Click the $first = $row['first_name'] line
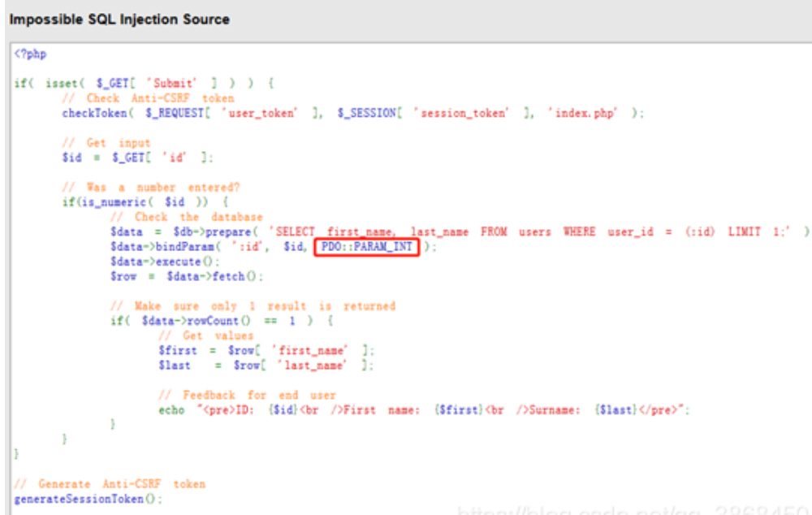The height and width of the screenshot is (515, 812). [x=266, y=351]
